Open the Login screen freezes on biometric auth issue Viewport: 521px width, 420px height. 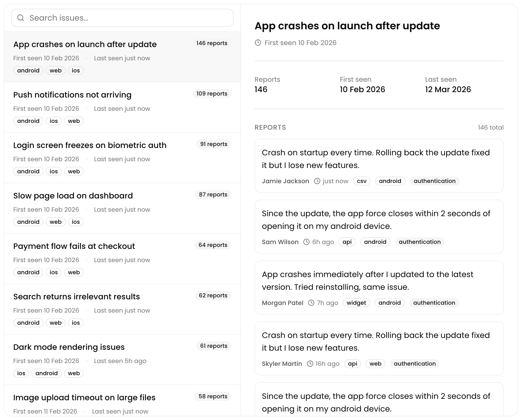click(90, 145)
